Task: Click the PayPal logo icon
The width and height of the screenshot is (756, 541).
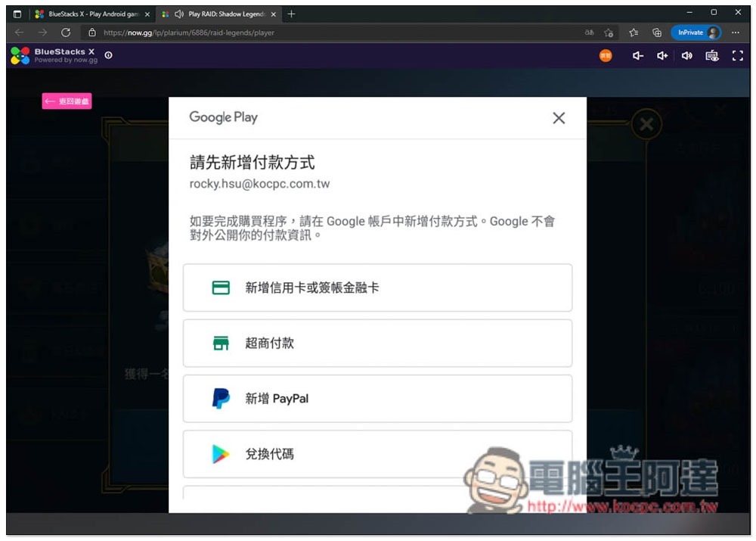Action: pos(221,399)
